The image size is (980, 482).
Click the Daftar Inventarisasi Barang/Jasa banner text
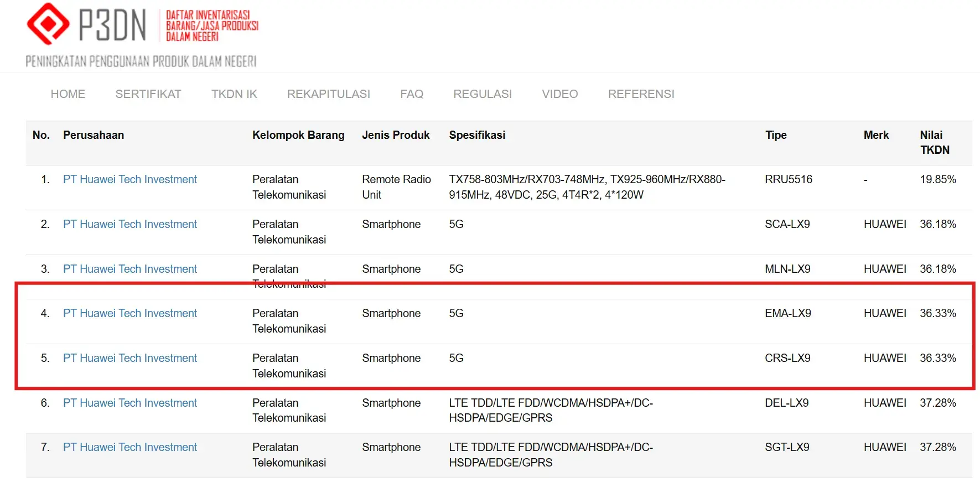tap(212, 25)
